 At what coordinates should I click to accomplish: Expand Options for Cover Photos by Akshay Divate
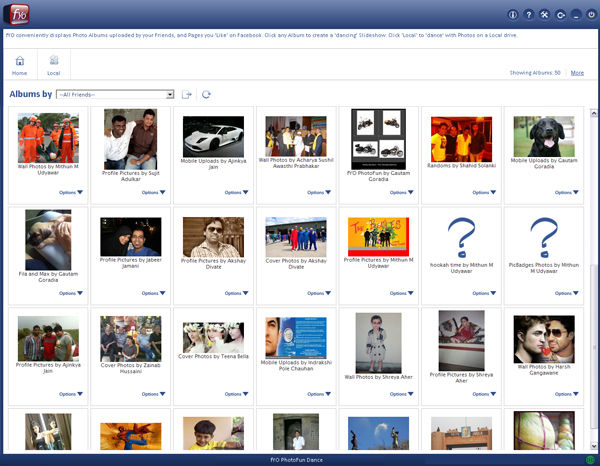coord(319,293)
